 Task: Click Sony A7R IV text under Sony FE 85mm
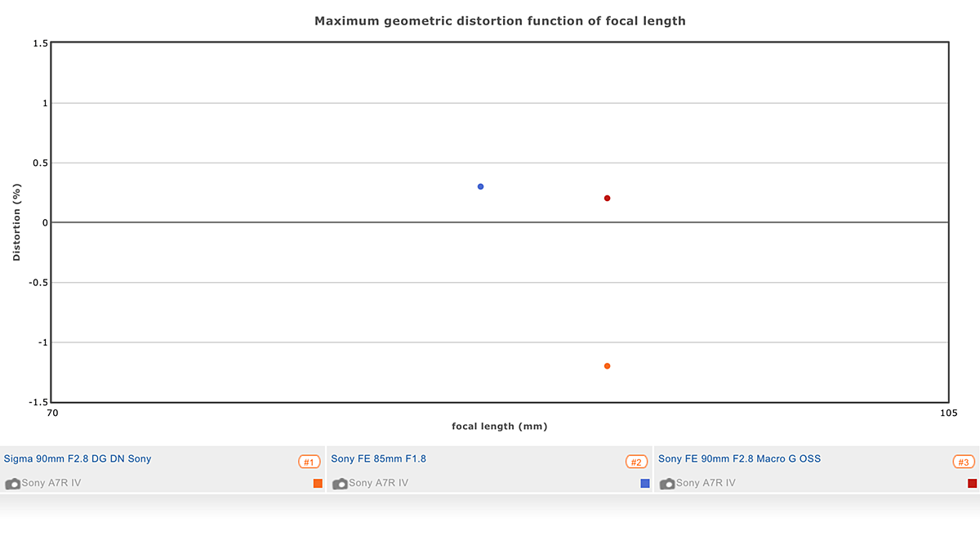click(x=379, y=483)
